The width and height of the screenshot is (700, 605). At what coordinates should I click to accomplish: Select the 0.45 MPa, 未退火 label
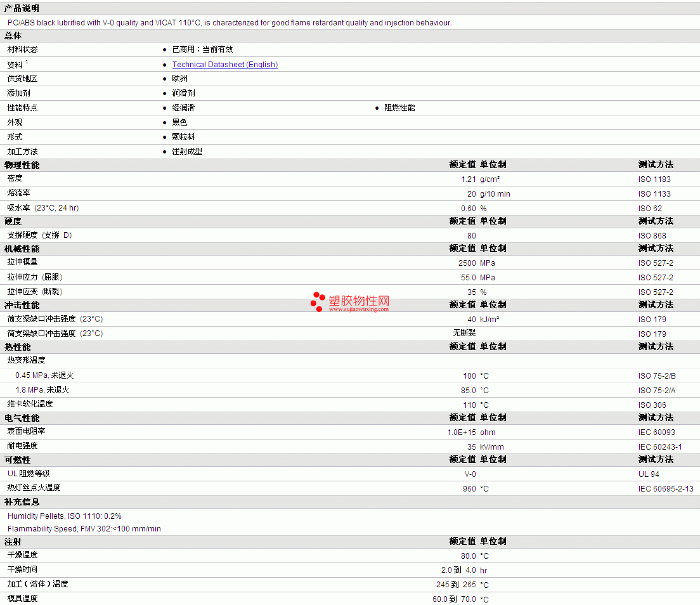click(44, 375)
